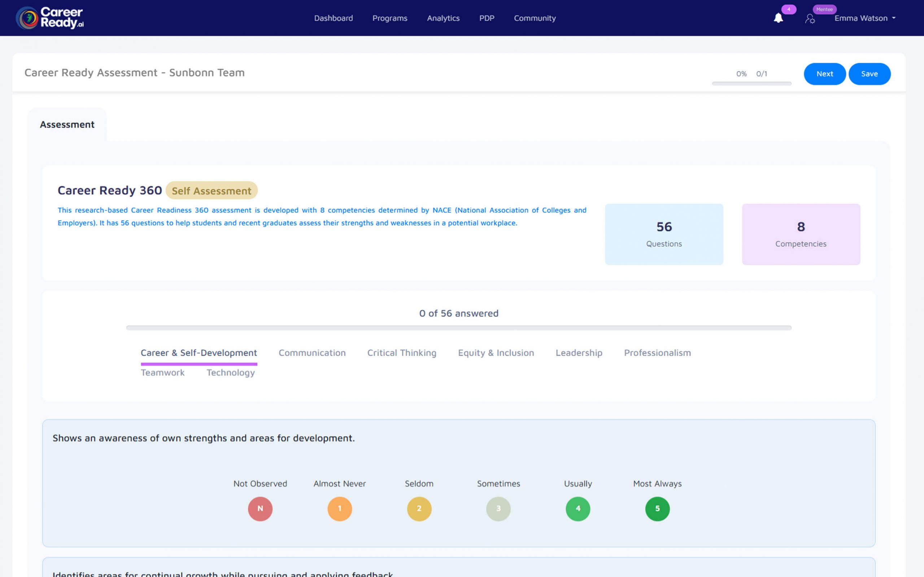Click the mentee role switch icon

point(810,19)
